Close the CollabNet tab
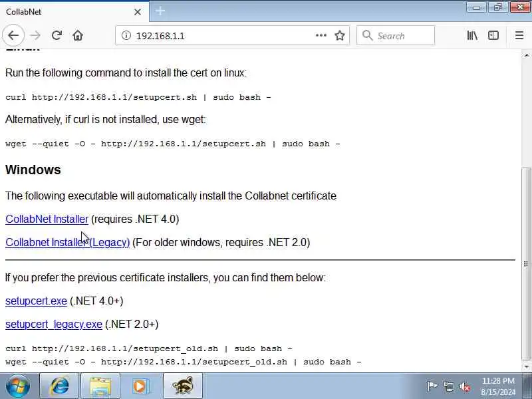 [138, 12]
